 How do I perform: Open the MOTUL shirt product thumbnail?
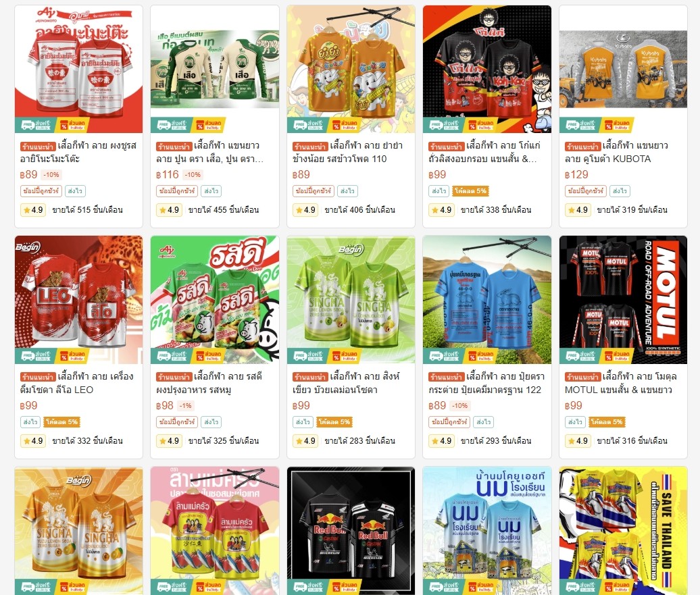click(x=623, y=299)
